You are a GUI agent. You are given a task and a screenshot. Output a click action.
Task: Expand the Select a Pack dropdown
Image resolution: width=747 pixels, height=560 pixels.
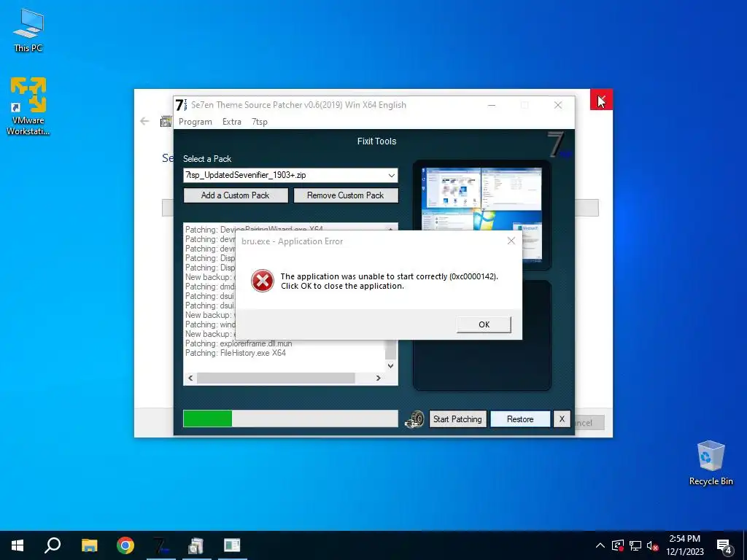pos(391,175)
